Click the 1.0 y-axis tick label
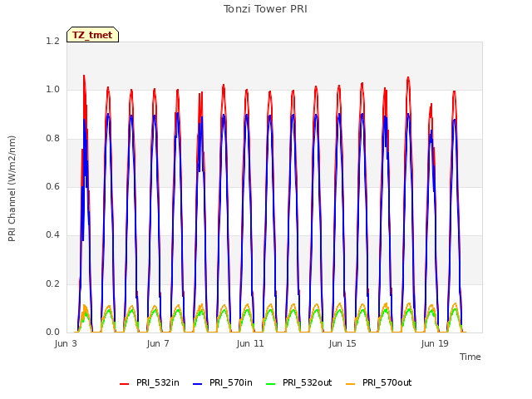The height and width of the screenshot is (399, 532). coord(52,90)
